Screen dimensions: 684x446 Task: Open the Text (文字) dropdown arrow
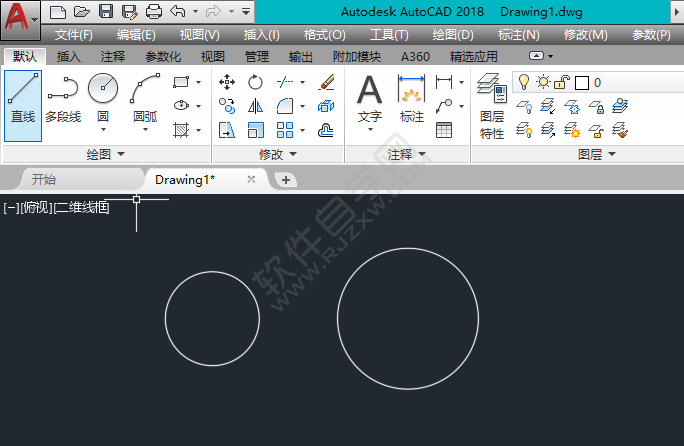370,130
